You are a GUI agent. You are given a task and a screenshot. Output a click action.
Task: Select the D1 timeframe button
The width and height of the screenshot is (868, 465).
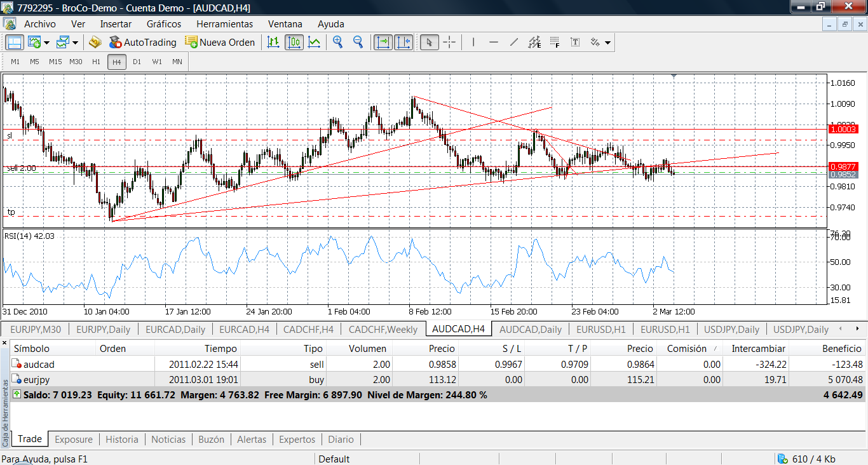pos(137,62)
